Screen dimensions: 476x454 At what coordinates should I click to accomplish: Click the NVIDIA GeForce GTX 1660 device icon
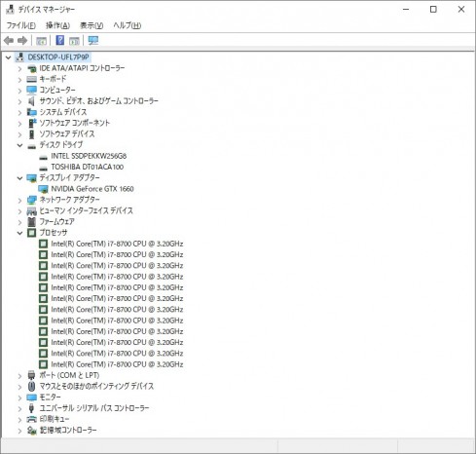click(43, 189)
